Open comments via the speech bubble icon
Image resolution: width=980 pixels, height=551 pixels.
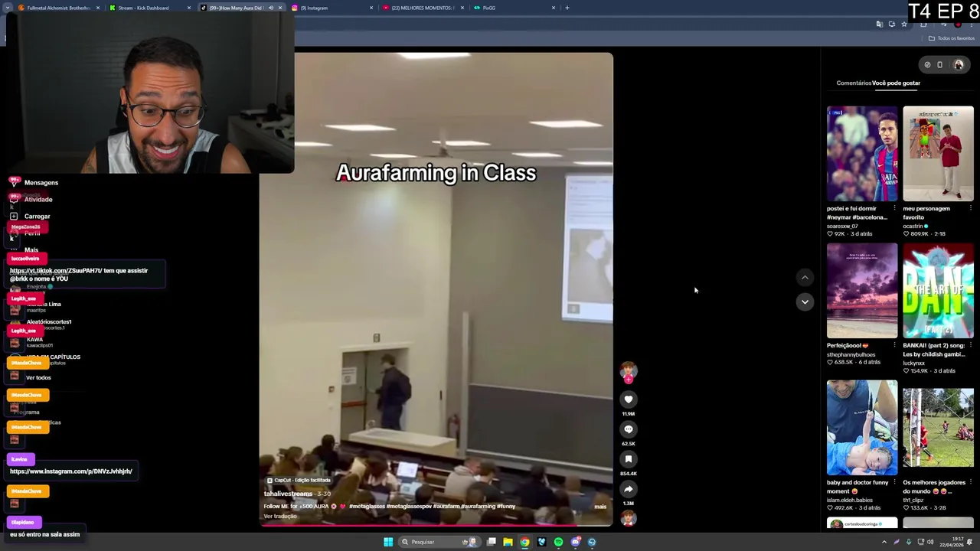(x=628, y=429)
